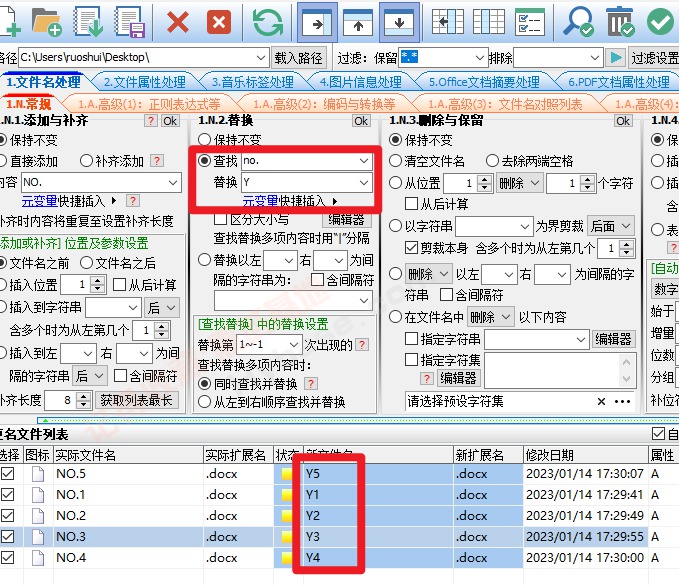
Task: Select 清空文件名 radio option
Action: pyautogui.click(x=395, y=161)
